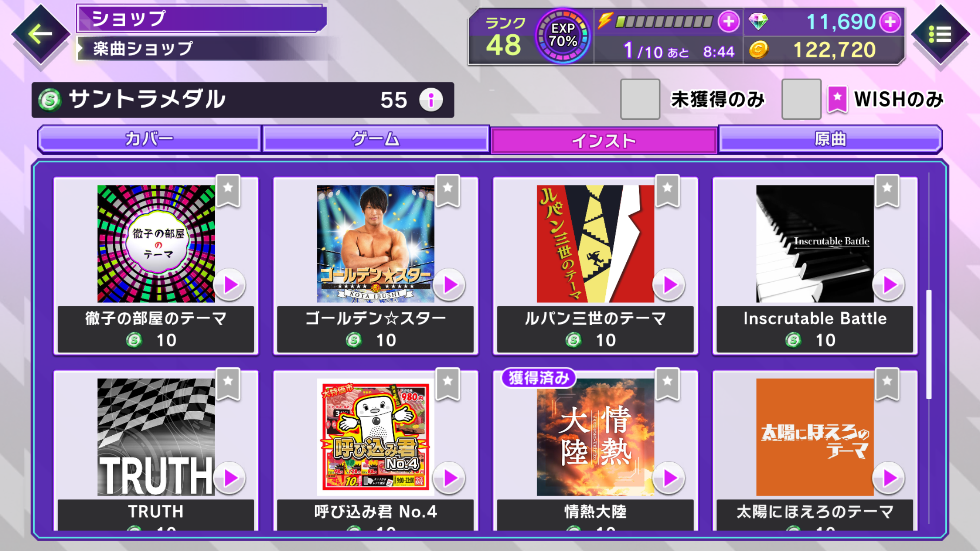Preview play ルパン三世のテーマ
The width and height of the screenshot is (980, 551).
(x=669, y=285)
